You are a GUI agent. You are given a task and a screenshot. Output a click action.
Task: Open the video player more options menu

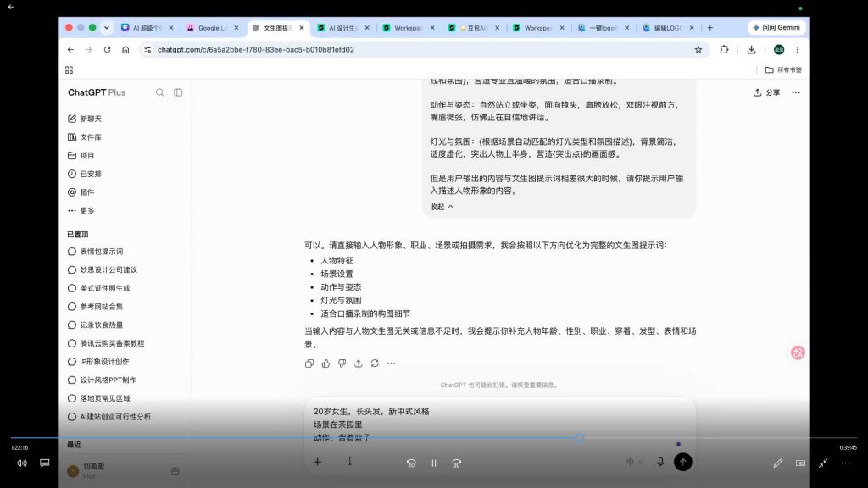[x=846, y=463]
